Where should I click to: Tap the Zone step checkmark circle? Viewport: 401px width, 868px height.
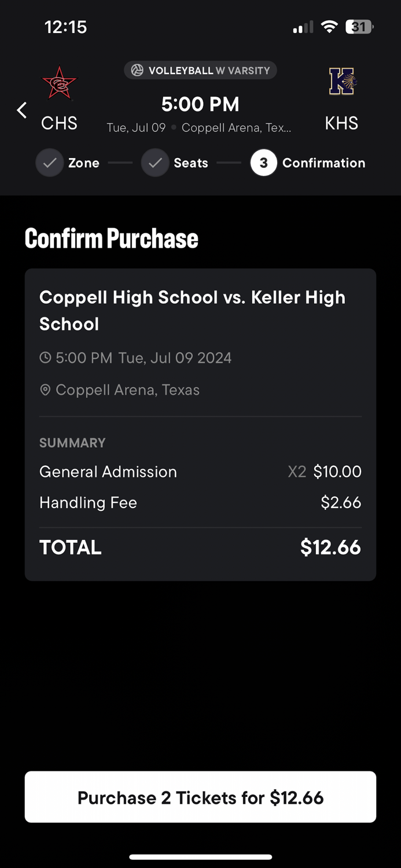click(x=50, y=163)
